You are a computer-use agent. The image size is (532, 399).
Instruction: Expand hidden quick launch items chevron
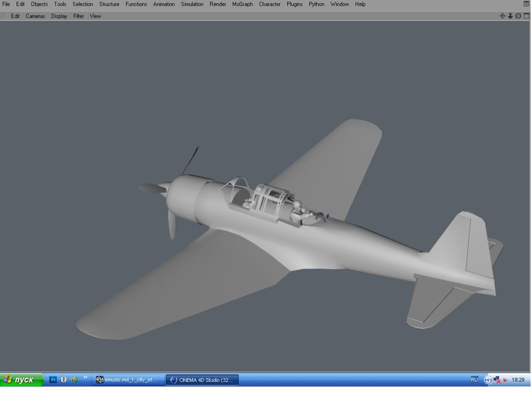[x=85, y=378]
